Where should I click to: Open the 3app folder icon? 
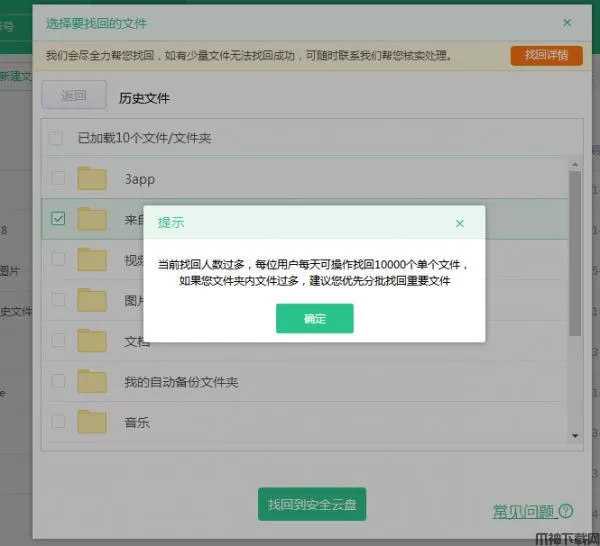pyautogui.click(x=92, y=178)
